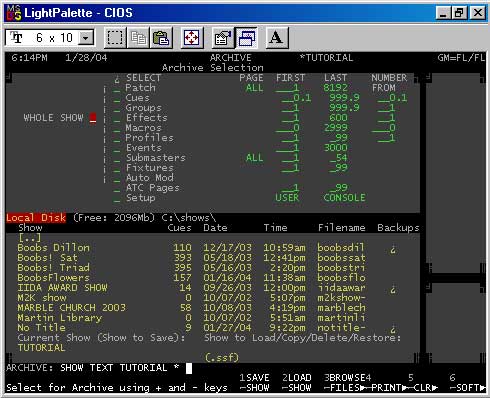This screenshot has width=490, height=398.
Task: Select the 6 x 10 font size box
Action: pos(49,38)
